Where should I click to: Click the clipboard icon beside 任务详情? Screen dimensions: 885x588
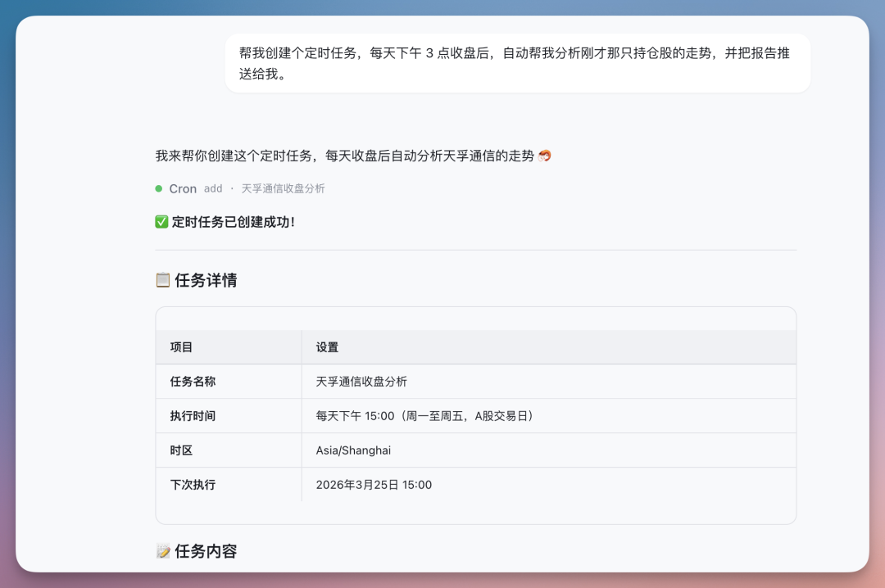tap(161, 279)
